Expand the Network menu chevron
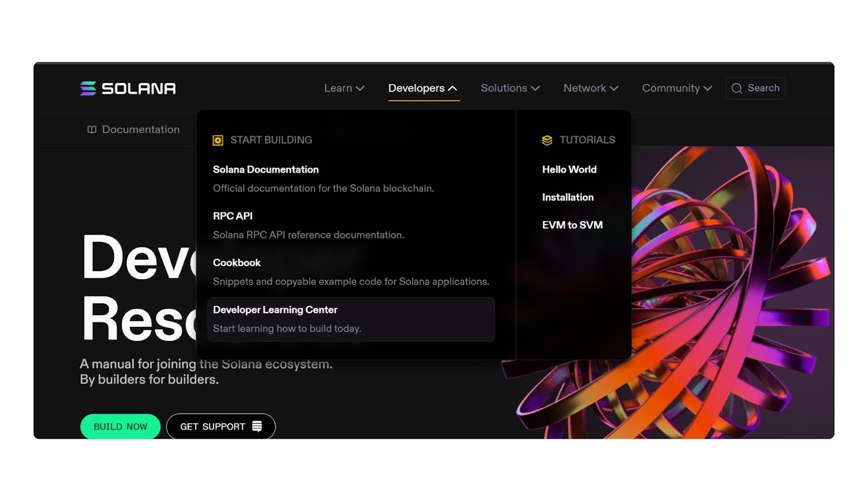 click(x=614, y=88)
